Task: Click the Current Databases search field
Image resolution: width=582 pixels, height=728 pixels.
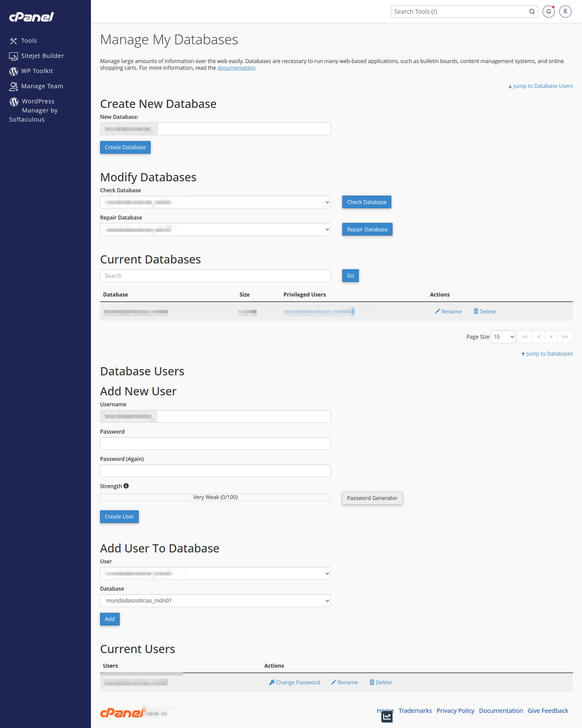Action: (215, 276)
